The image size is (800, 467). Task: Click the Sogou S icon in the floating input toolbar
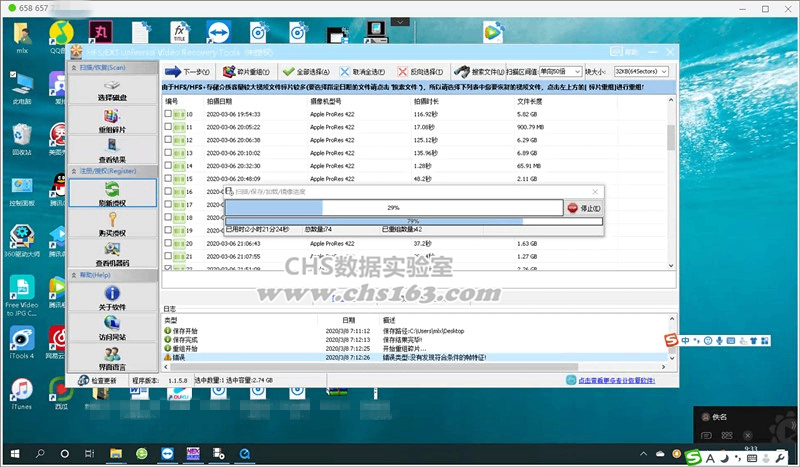coord(671,340)
